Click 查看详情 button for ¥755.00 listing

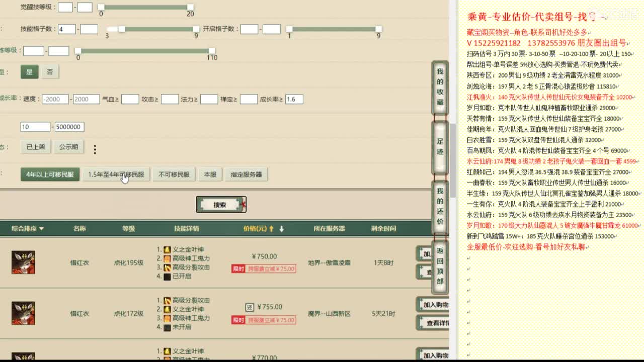coord(433,323)
